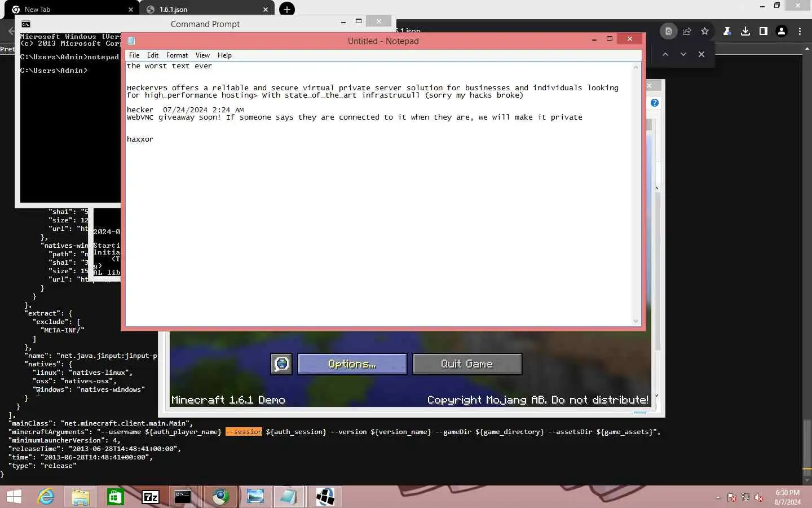The height and width of the screenshot is (508, 812).
Task: Open the Action Center flag tray icon
Action: point(732,498)
